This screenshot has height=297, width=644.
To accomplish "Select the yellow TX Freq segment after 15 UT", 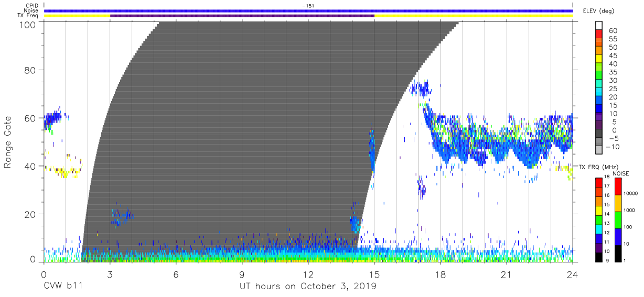I will point(474,16).
